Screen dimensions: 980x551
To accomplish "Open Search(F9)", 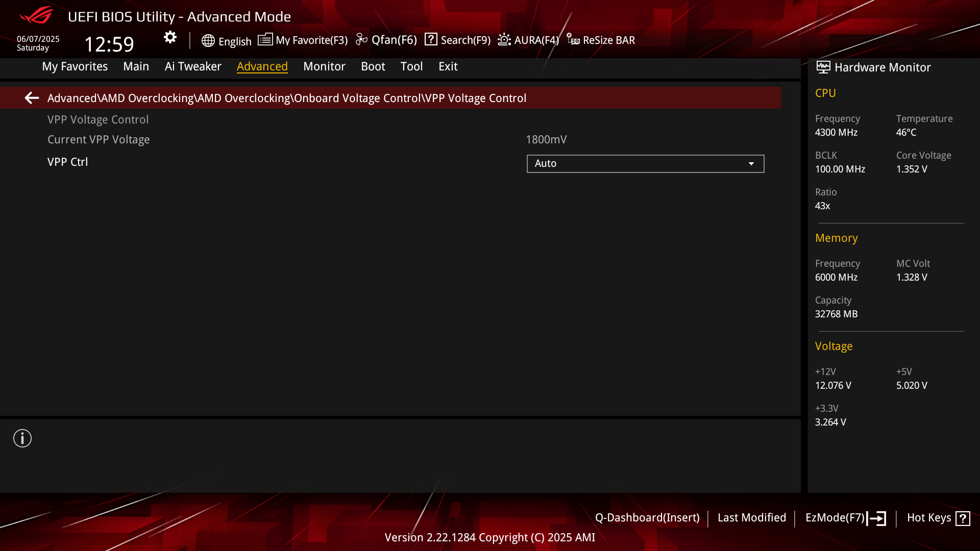I will tap(465, 40).
